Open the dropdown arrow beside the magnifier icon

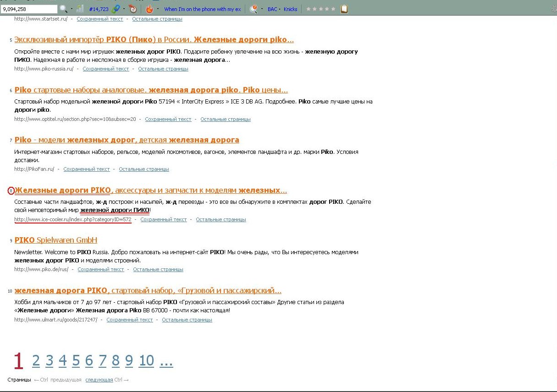(x=72, y=9)
